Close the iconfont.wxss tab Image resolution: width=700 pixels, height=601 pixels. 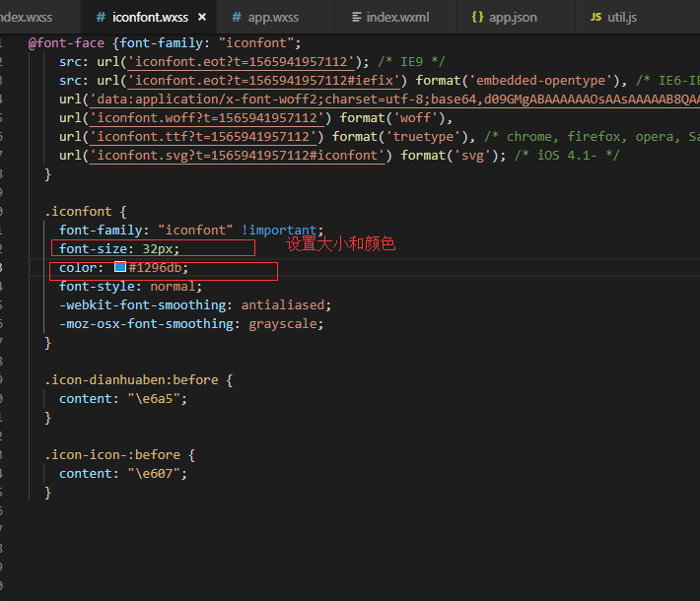point(202,18)
